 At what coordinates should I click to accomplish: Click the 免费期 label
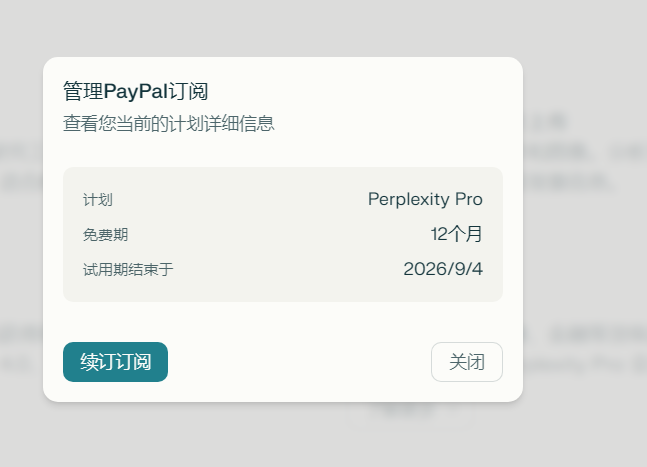click(106, 235)
